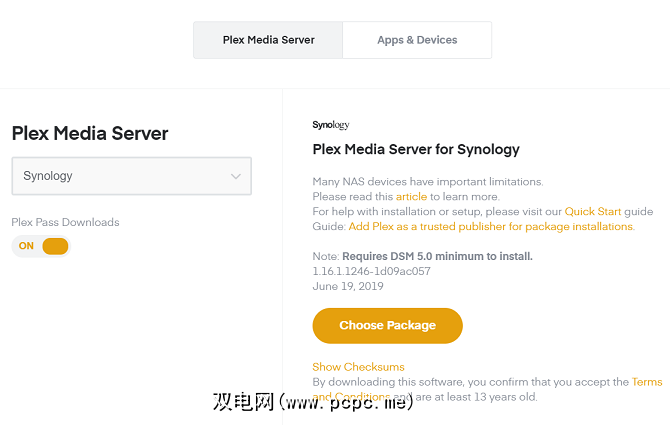
Task: Follow the Quick Start guide link
Action: pyautogui.click(x=594, y=212)
